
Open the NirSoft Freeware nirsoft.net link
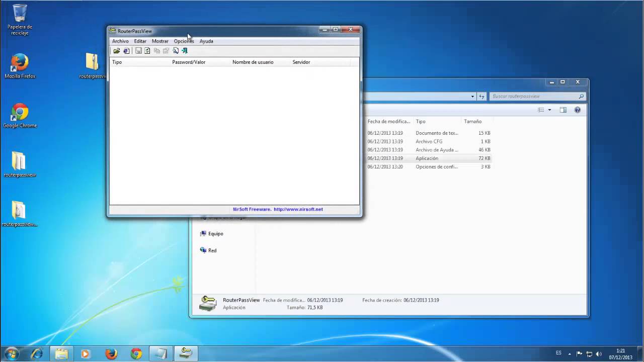tap(278, 209)
